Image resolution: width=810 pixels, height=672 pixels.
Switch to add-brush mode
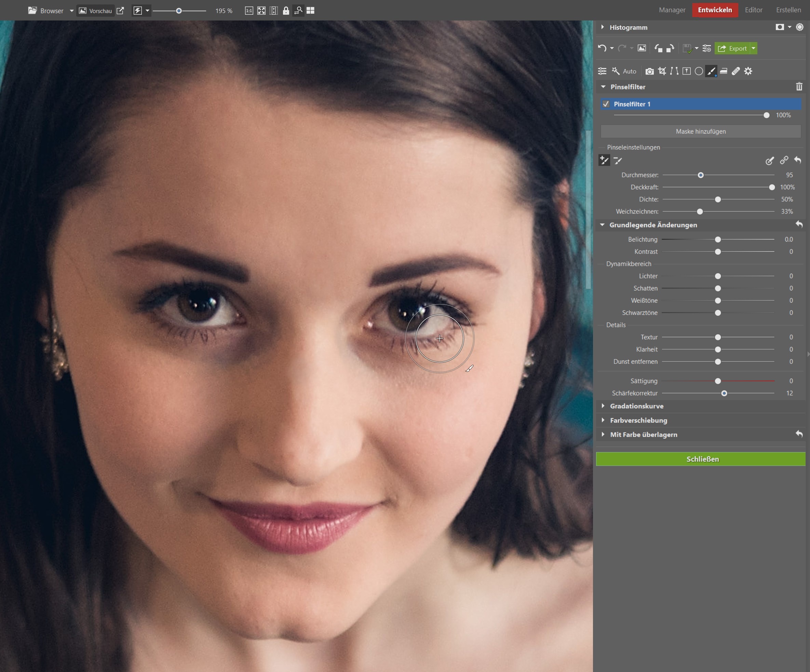604,160
